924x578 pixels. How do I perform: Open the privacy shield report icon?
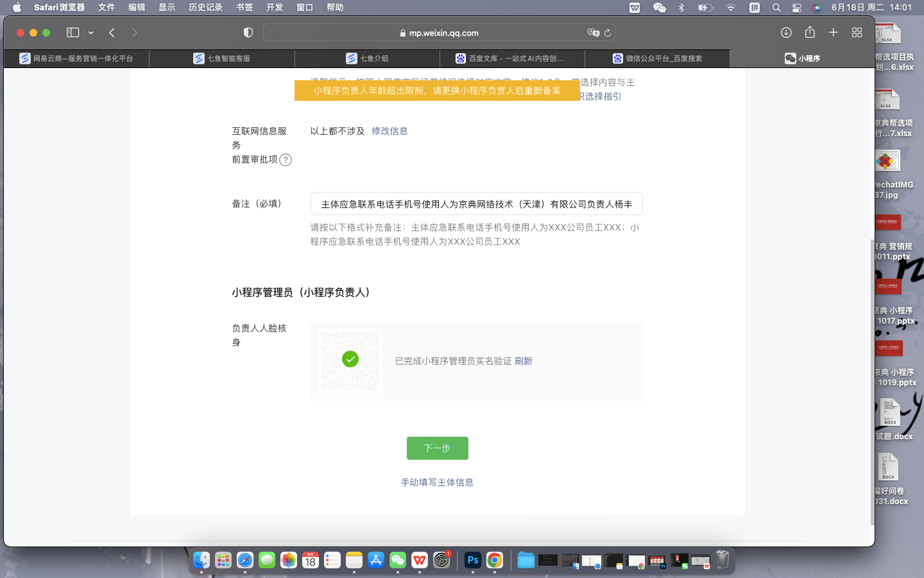pos(248,33)
